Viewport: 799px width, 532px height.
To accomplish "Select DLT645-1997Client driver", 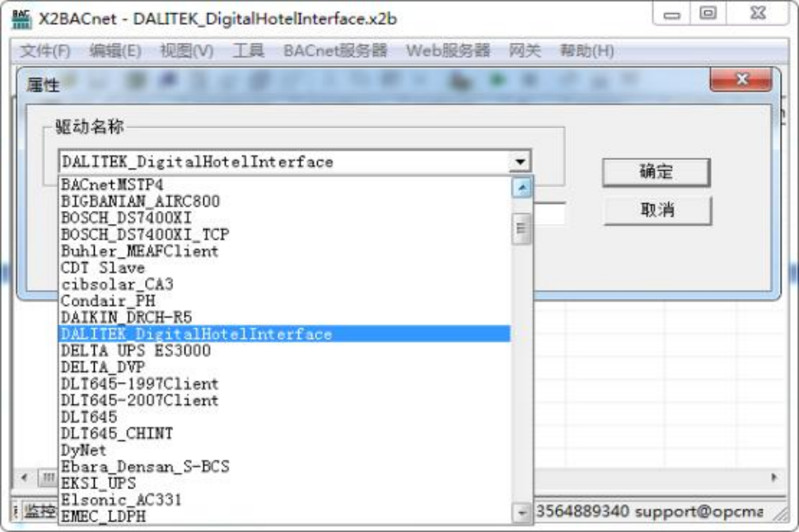I will pos(284,384).
